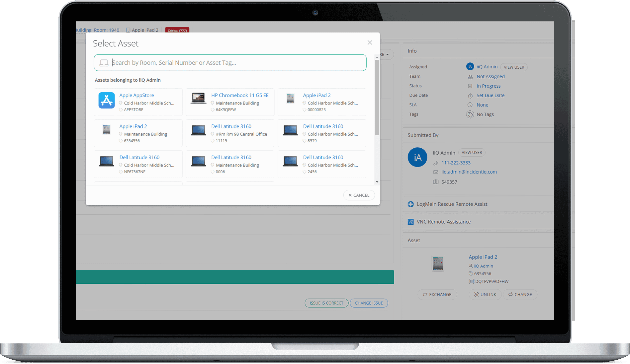Screen dimensions: 630x364
Task: Click Not Assigned team link
Action: [x=491, y=76]
